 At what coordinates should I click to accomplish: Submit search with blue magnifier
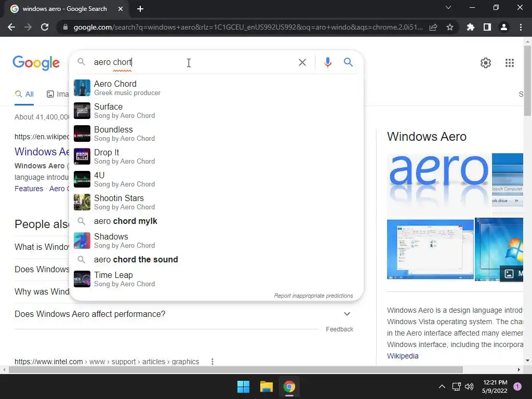coord(348,62)
